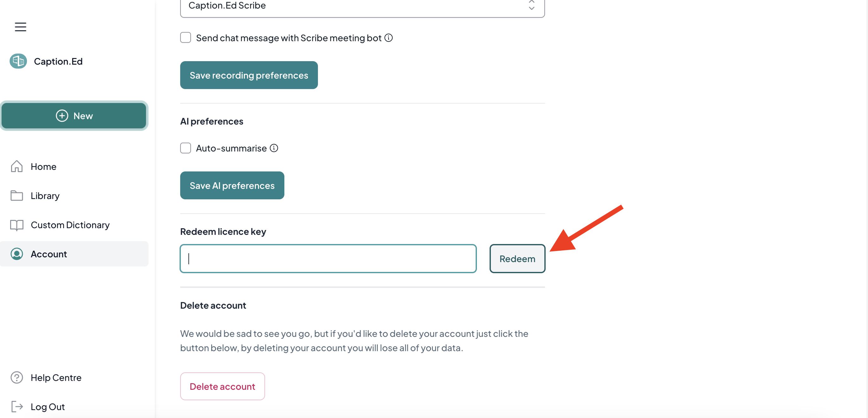Enable Send chat message with Scribe checkbox

tap(185, 37)
